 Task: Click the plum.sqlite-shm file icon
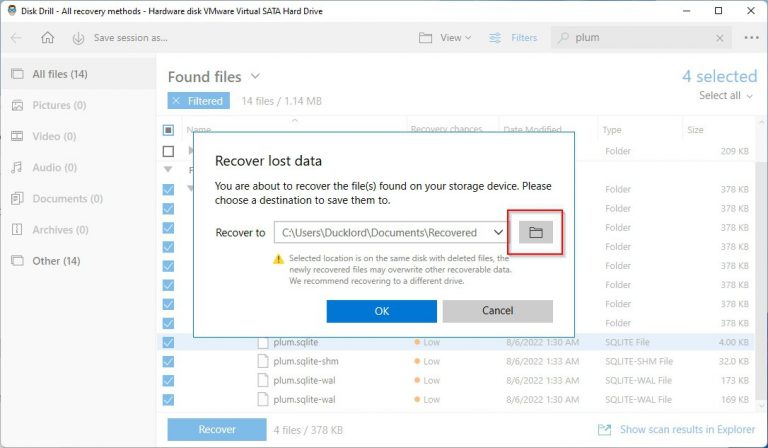pos(263,361)
